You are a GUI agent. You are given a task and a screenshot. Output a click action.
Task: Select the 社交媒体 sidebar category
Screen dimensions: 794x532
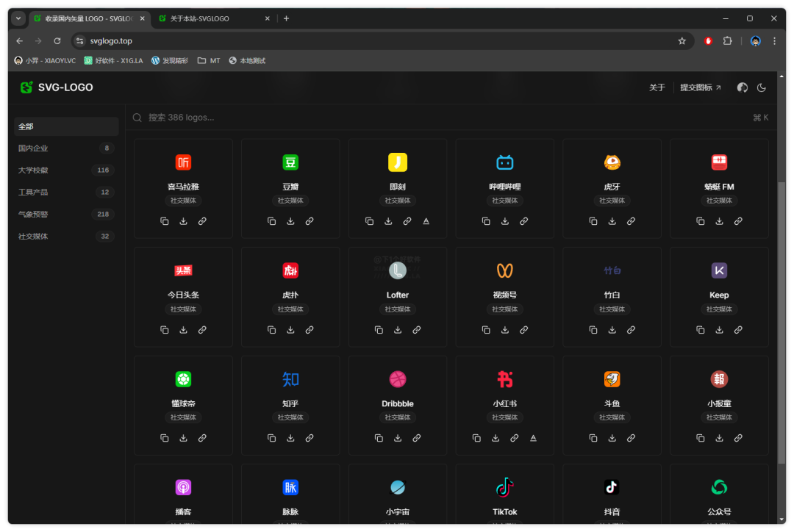pos(66,237)
